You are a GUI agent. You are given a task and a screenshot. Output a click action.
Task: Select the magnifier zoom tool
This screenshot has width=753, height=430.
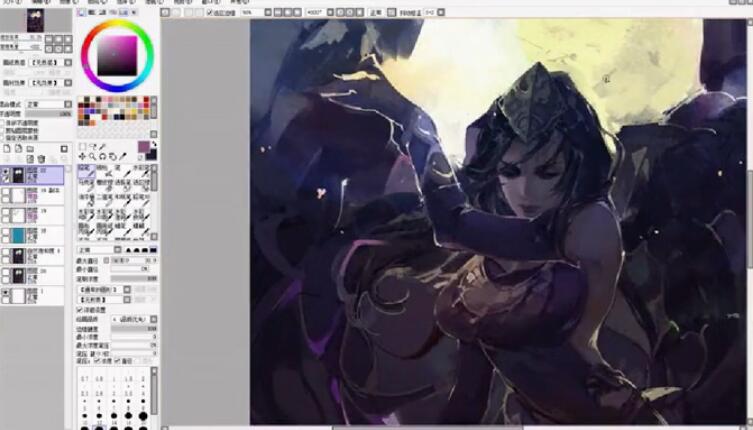pyautogui.click(x=92, y=157)
